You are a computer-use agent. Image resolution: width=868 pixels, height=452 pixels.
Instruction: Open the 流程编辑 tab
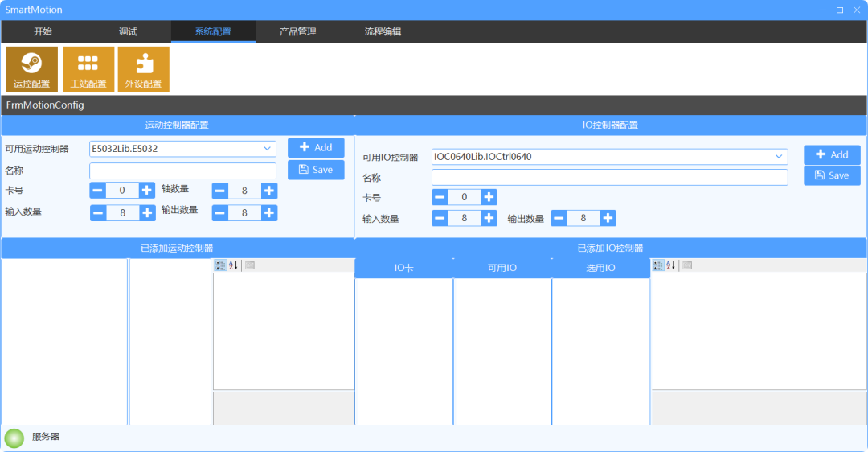[383, 31]
